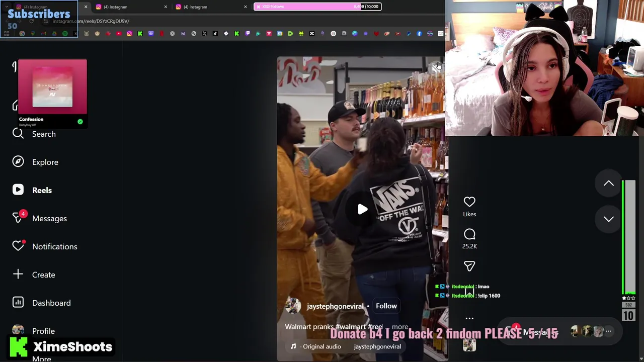Open the Explore compass page
The height and width of the screenshot is (362, 644).
tap(35, 162)
